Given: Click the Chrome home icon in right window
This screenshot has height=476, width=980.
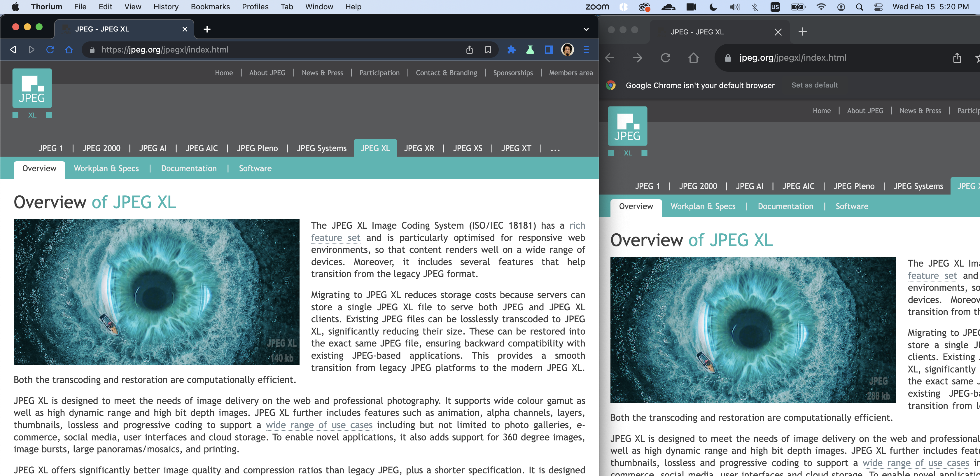Looking at the screenshot, I should coord(693,58).
